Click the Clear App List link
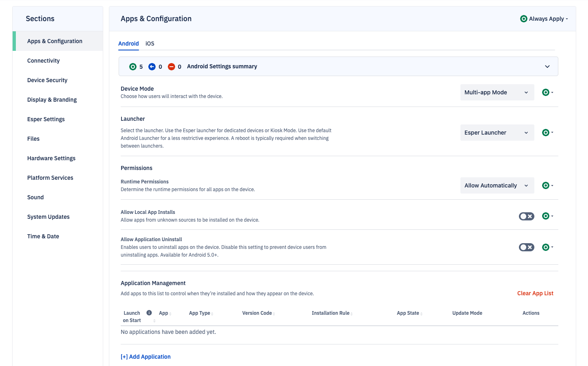This screenshot has width=588, height=366. click(x=535, y=293)
